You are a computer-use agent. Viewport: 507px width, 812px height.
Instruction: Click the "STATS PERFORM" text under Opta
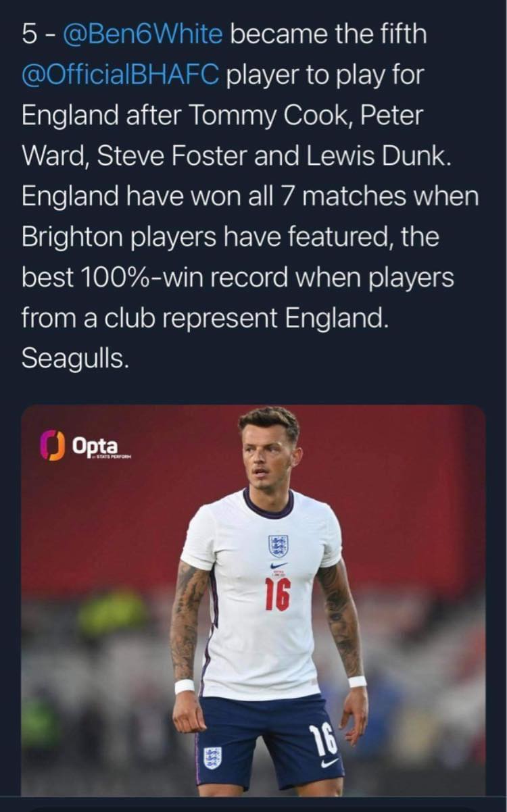[113, 457]
